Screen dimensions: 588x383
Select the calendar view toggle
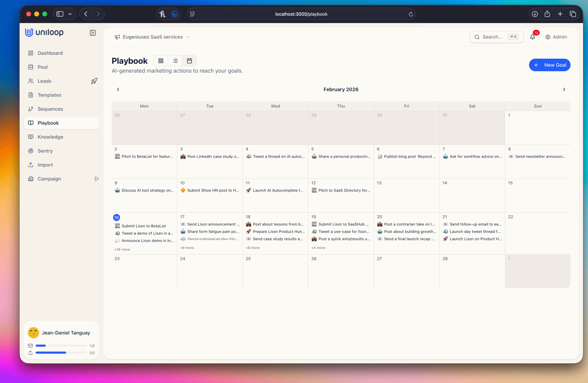pyautogui.click(x=189, y=61)
